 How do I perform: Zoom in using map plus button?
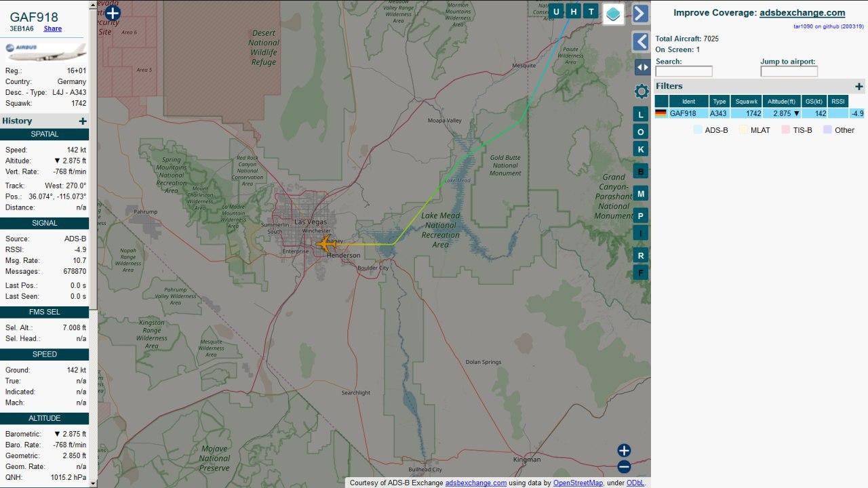pos(624,451)
